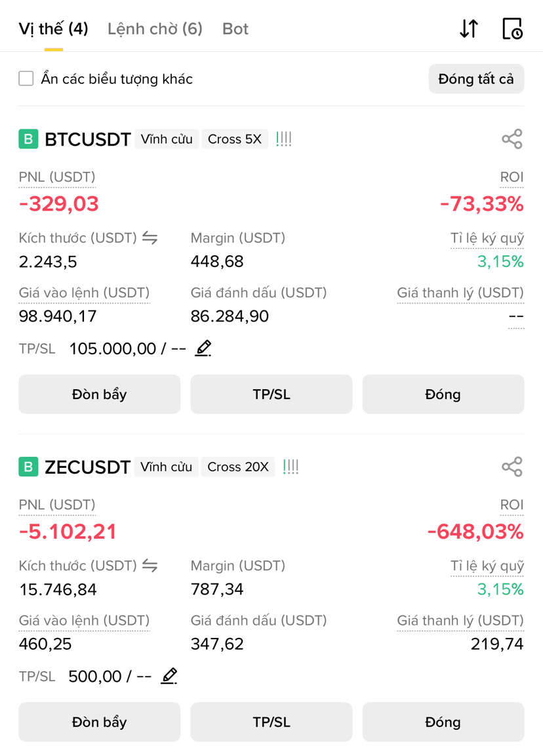Open the order history clock icon
The image size is (543, 756).
pos(512,28)
